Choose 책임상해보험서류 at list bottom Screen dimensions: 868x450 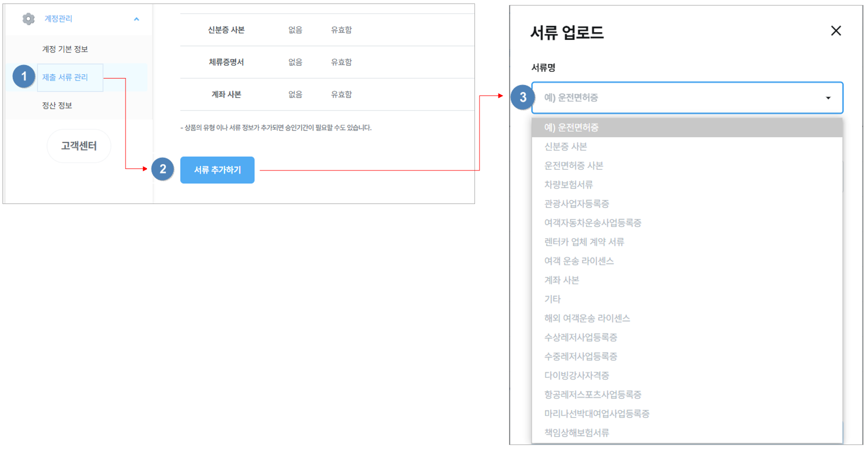coord(576,432)
